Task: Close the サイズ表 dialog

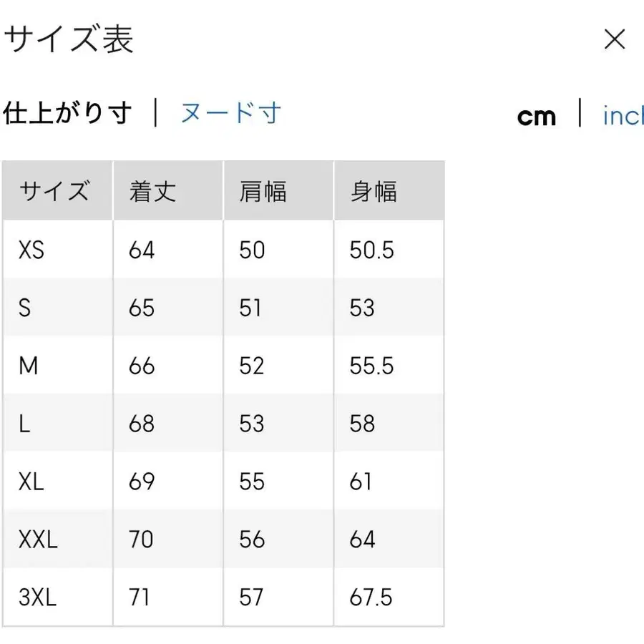Action: pyautogui.click(x=614, y=39)
